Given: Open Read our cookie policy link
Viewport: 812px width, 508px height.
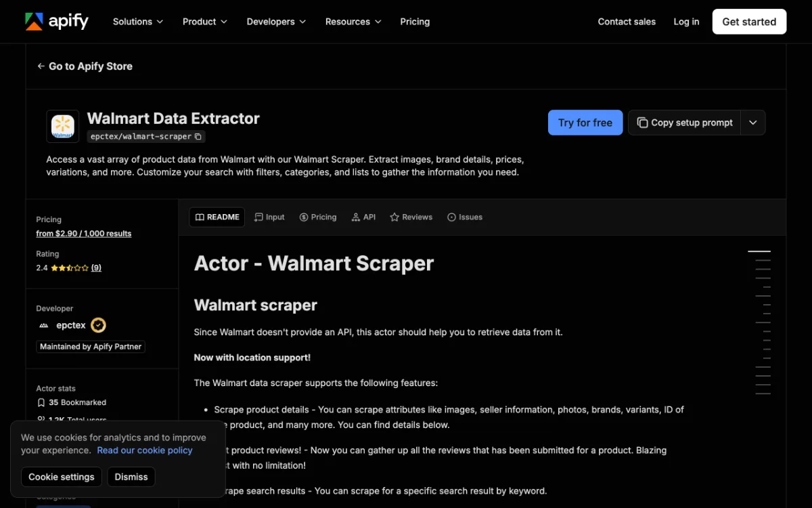Looking at the screenshot, I should point(145,450).
